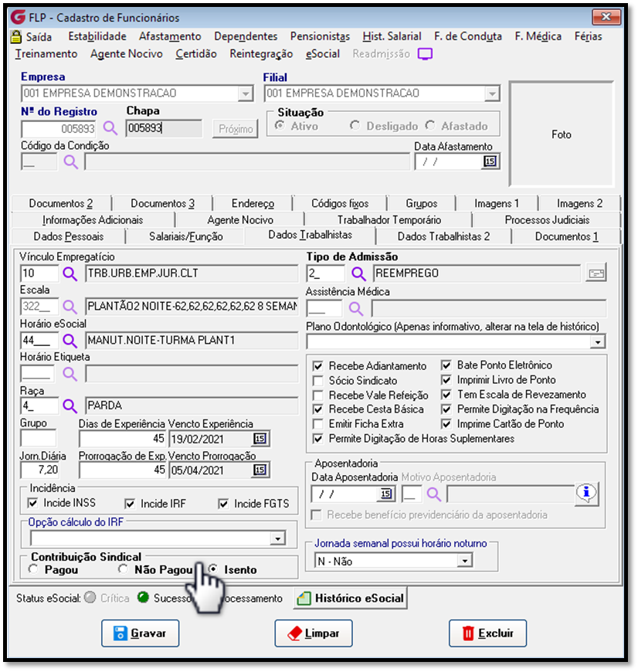This screenshot has width=638, height=672.
Task: Click the Chapa input field
Action: click(164, 128)
